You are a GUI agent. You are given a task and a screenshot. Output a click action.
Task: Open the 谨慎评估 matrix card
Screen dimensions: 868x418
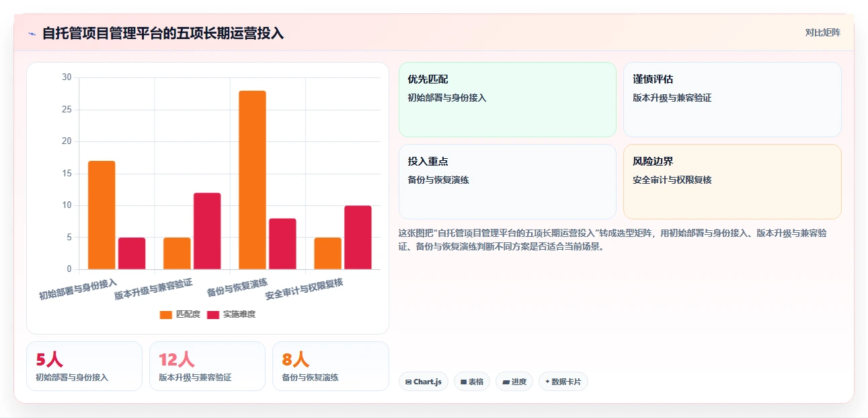tap(732, 100)
